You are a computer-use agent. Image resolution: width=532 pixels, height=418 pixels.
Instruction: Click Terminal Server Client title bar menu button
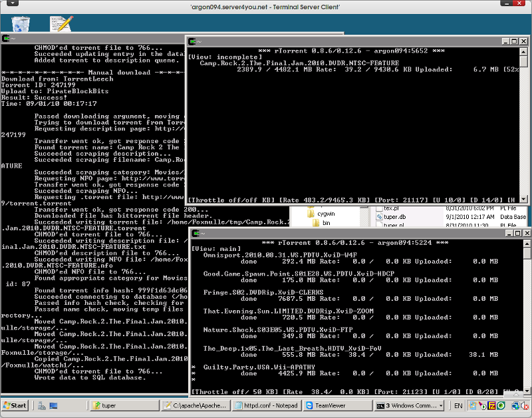point(12,3)
